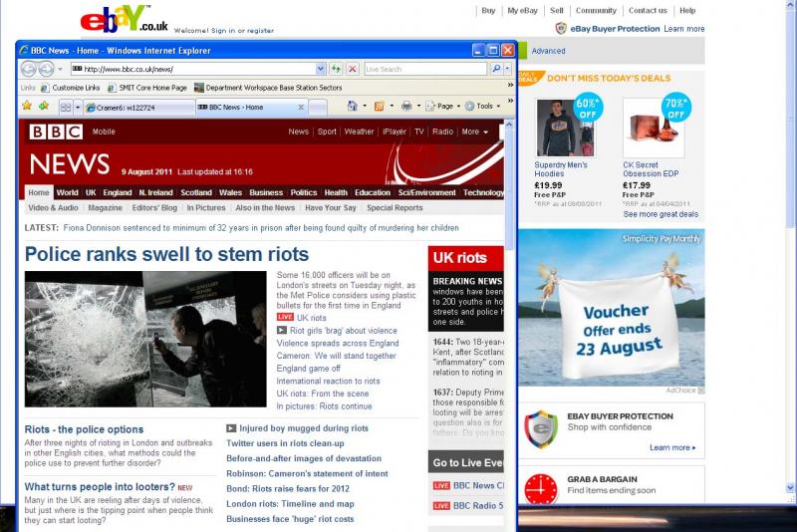Open the recent pages dropdown arrow
Screen dimensions: 797x532
[x=60, y=69]
